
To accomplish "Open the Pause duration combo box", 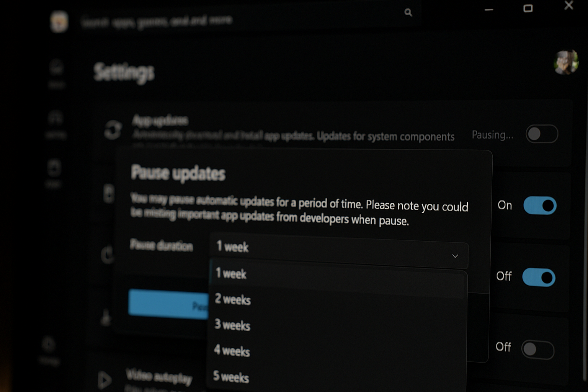I will point(339,251).
